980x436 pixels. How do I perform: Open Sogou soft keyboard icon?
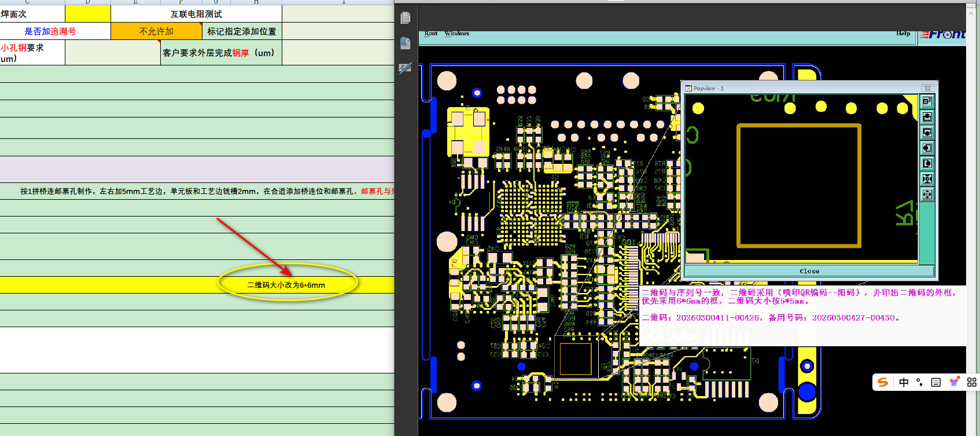(936, 382)
